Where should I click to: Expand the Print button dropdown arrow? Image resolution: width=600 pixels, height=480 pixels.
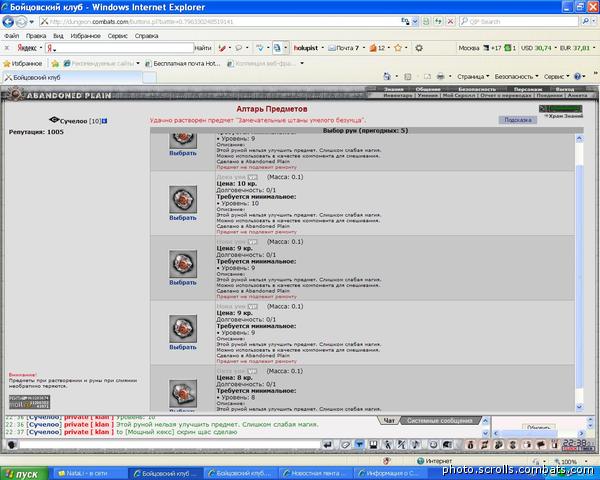tap(450, 77)
